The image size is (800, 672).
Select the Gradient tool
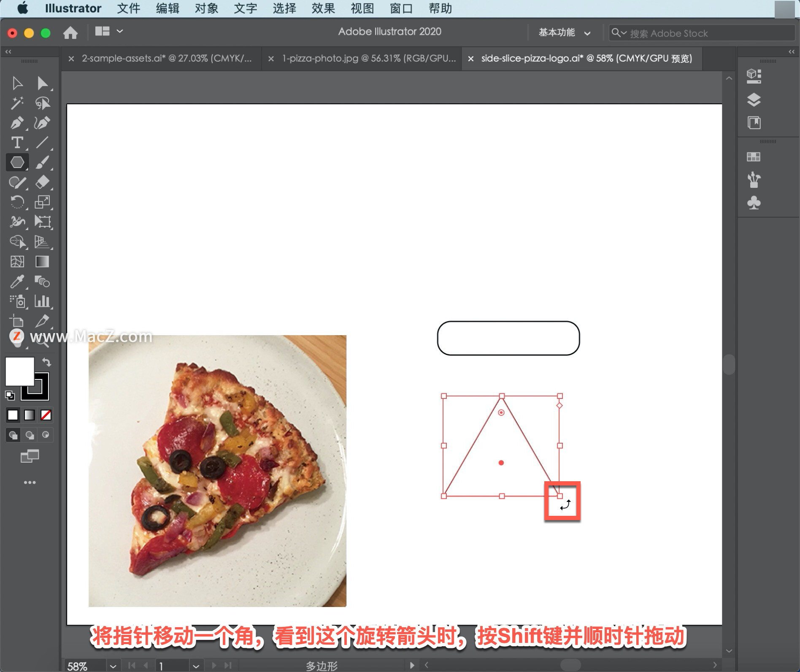(x=42, y=261)
